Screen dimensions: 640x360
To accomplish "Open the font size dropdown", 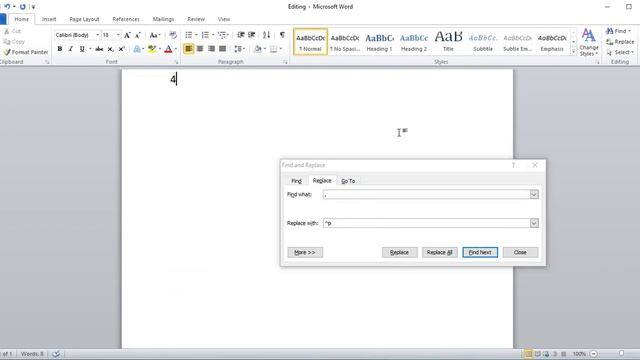I will click(x=118, y=35).
